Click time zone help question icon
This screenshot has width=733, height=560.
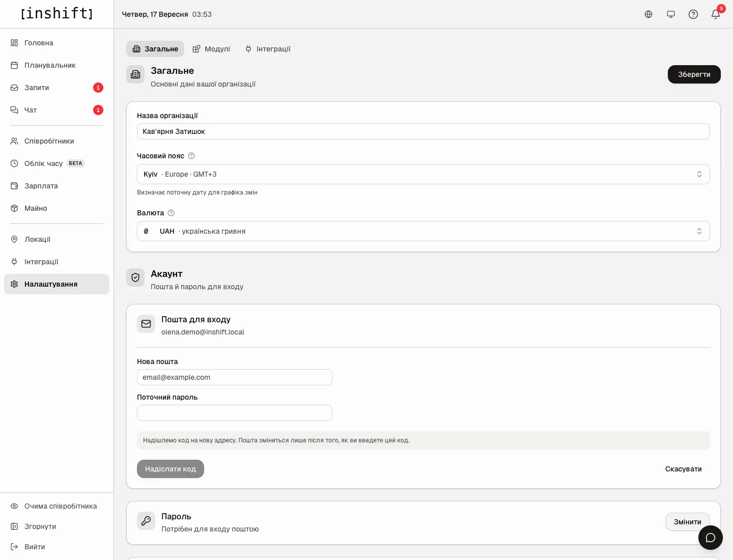191,156
